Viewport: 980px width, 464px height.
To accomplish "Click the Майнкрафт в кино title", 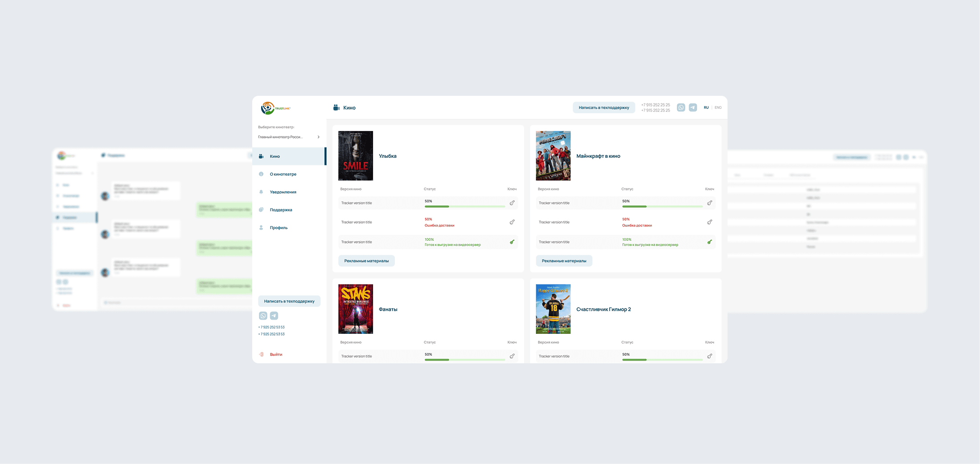I will click(598, 156).
